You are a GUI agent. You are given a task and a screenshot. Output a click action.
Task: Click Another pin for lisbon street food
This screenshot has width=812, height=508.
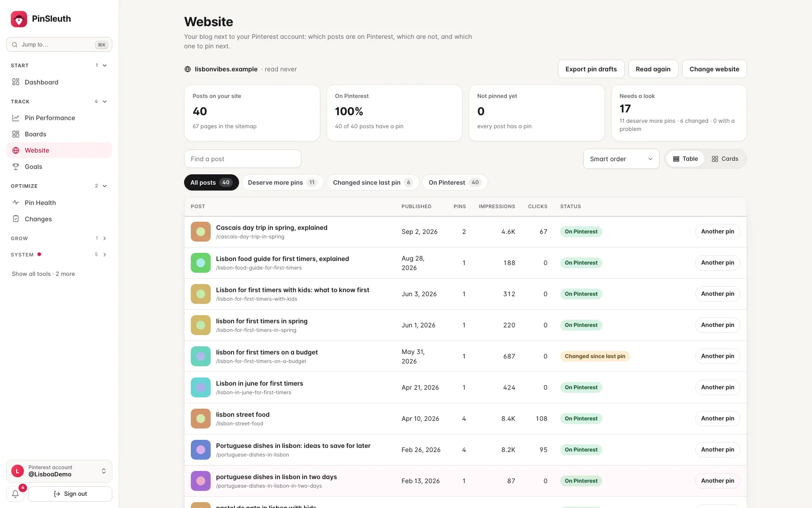click(x=717, y=419)
